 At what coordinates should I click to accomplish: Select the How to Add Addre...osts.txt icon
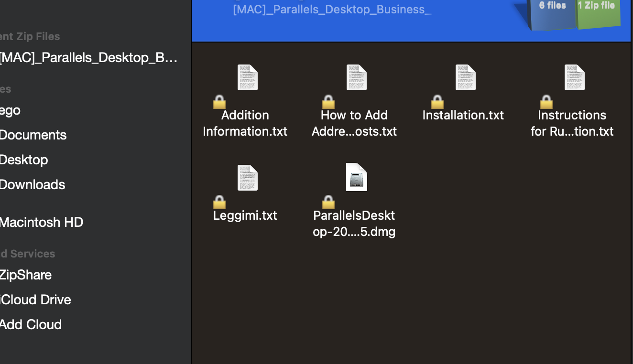[x=357, y=77]
